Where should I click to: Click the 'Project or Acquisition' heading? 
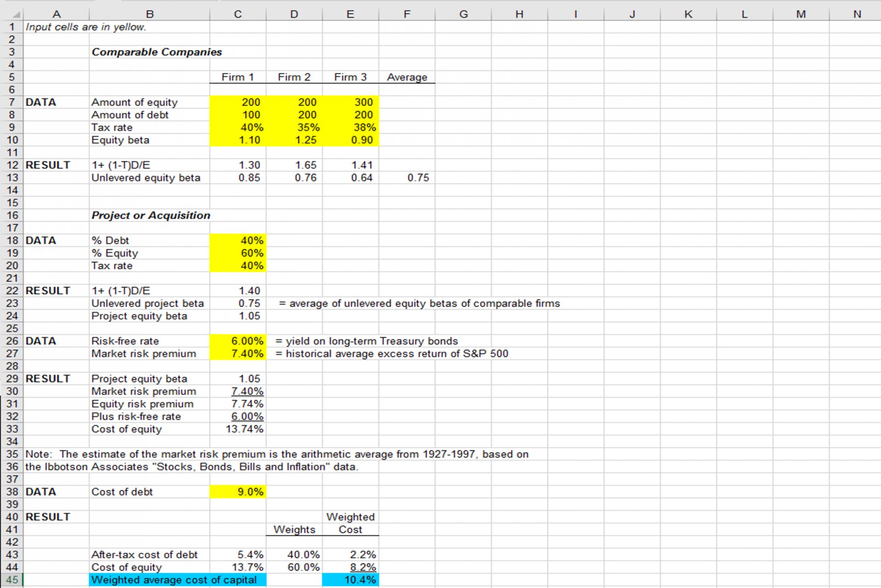(x=151, y=216)
